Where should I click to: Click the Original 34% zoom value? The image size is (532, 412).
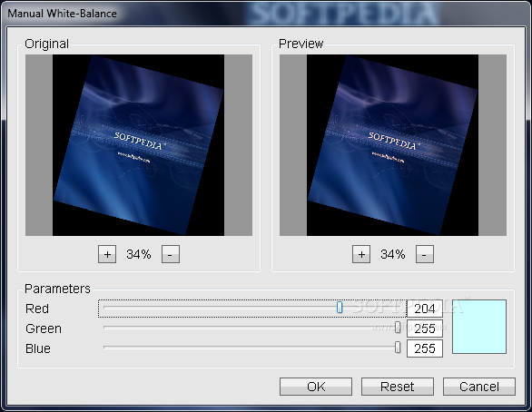pos(139,254)
